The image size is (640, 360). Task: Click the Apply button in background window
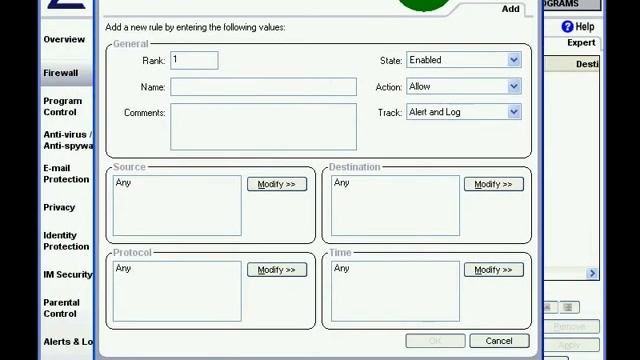tap(570, 345)
